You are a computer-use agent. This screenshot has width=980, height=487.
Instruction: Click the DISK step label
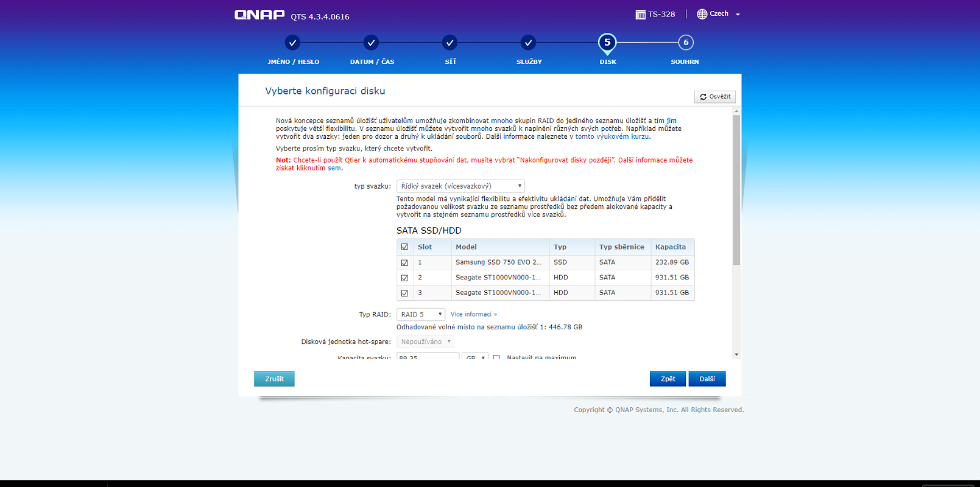608,62
